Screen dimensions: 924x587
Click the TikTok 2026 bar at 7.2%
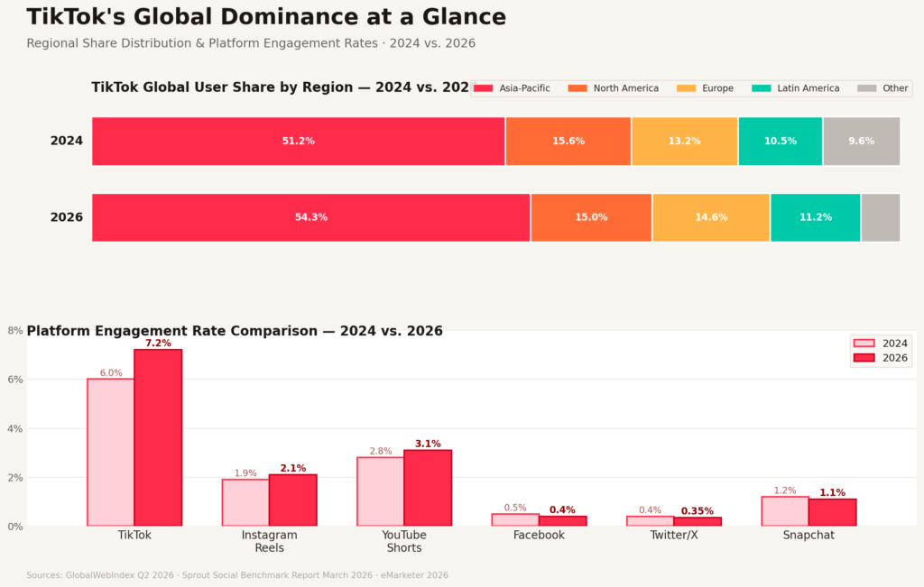(x=158, y=437)
